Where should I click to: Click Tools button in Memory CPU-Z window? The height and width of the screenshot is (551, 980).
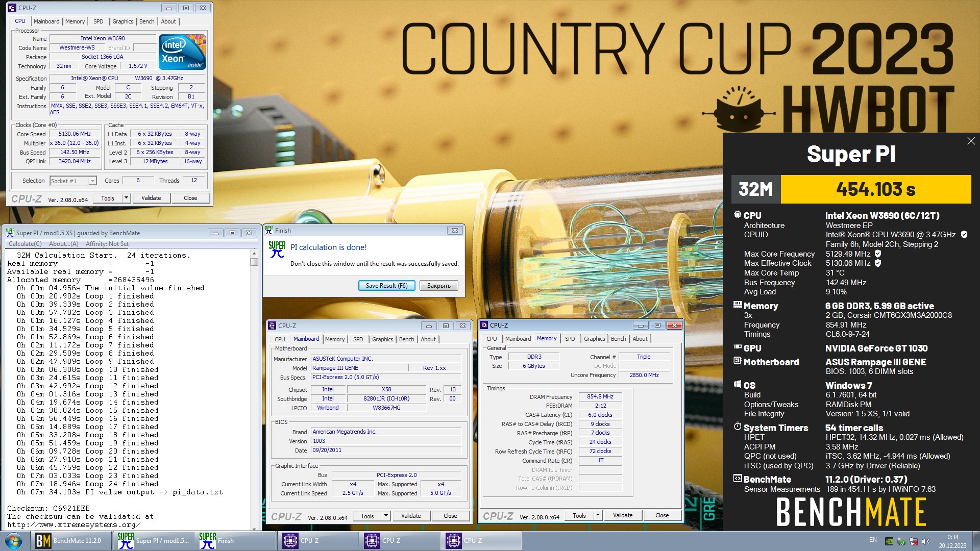click(x=579, y=515)
